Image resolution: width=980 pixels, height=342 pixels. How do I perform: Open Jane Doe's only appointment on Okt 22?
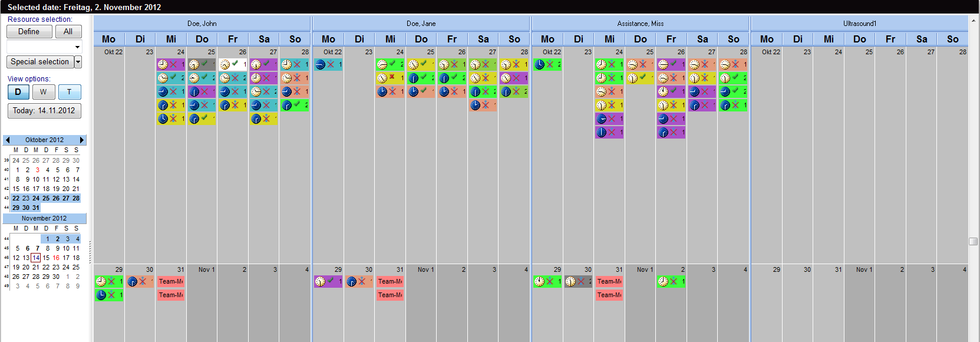pyautogui.click(x=328, y=64)
